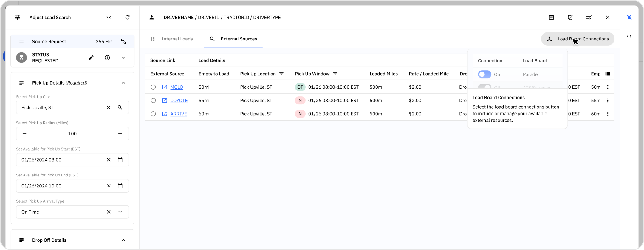Click the Adjust Load Search filter icon
This screenshot has height=250, width=644.
pyautogui.click(x=18, y=18)
